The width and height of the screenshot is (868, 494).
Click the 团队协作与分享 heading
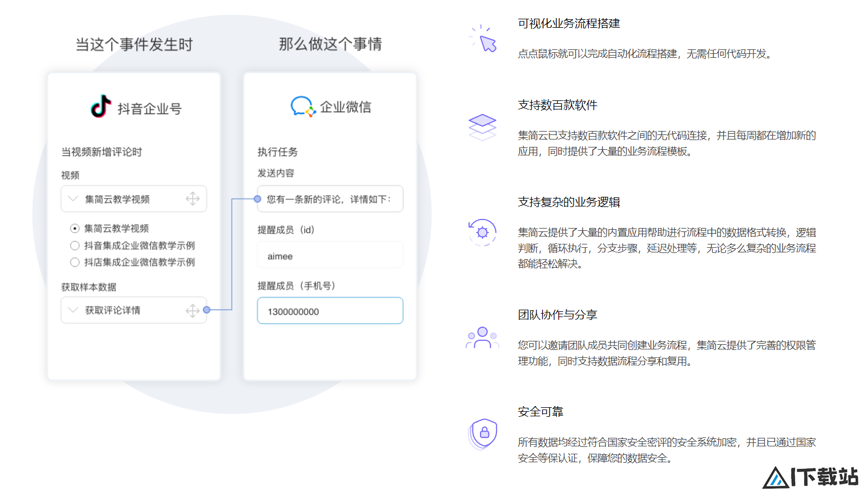tap(558, 315)
